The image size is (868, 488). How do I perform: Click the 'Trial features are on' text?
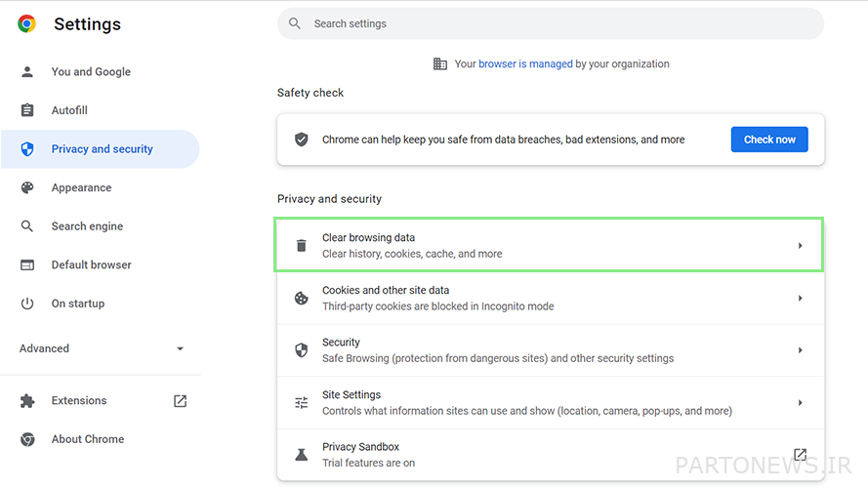click(x=369, y=463)
